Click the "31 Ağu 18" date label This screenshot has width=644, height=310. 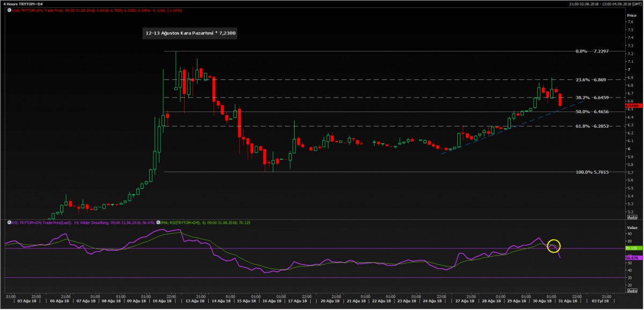click(x=568, y=301)
